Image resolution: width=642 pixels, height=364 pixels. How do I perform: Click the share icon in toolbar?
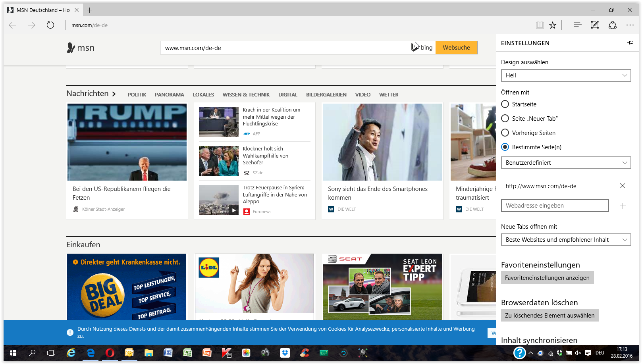coord(613,25)
